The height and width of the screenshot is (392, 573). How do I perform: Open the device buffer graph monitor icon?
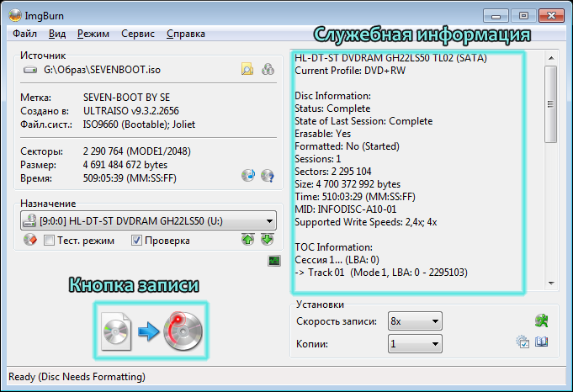[x=273, y=262]
